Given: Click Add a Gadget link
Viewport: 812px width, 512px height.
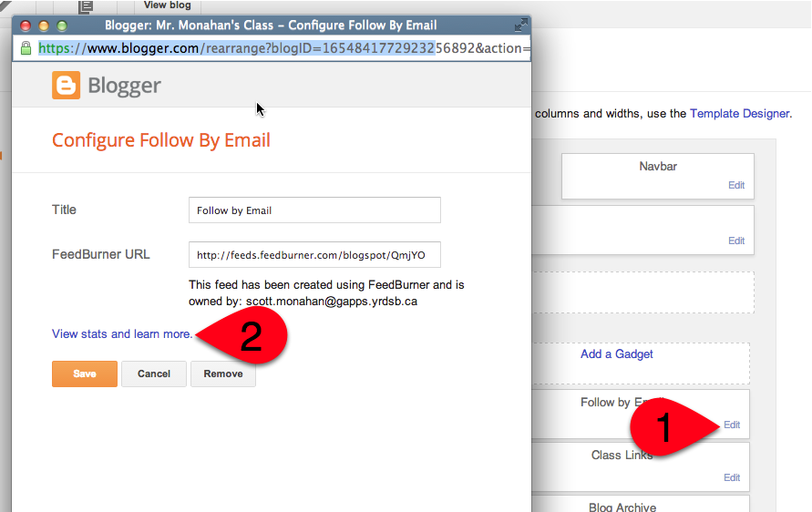Looking at the screenshot, I should point(616,354).
